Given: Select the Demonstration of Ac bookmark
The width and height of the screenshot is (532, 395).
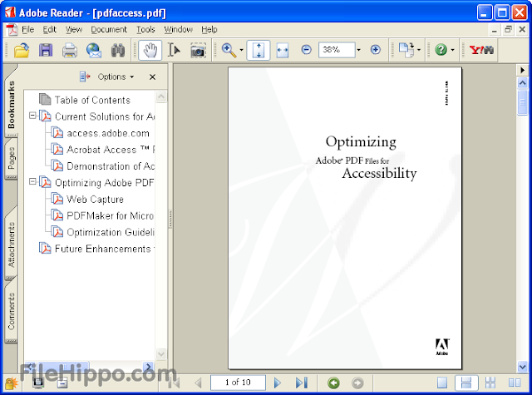Looking at the screenshot, I should [111, 166].
